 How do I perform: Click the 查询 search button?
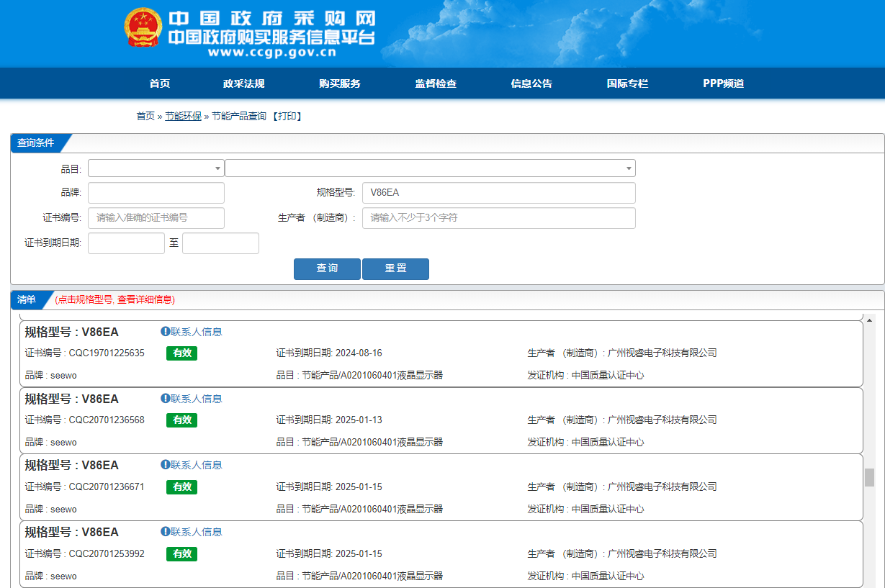[x=327, y=268]
